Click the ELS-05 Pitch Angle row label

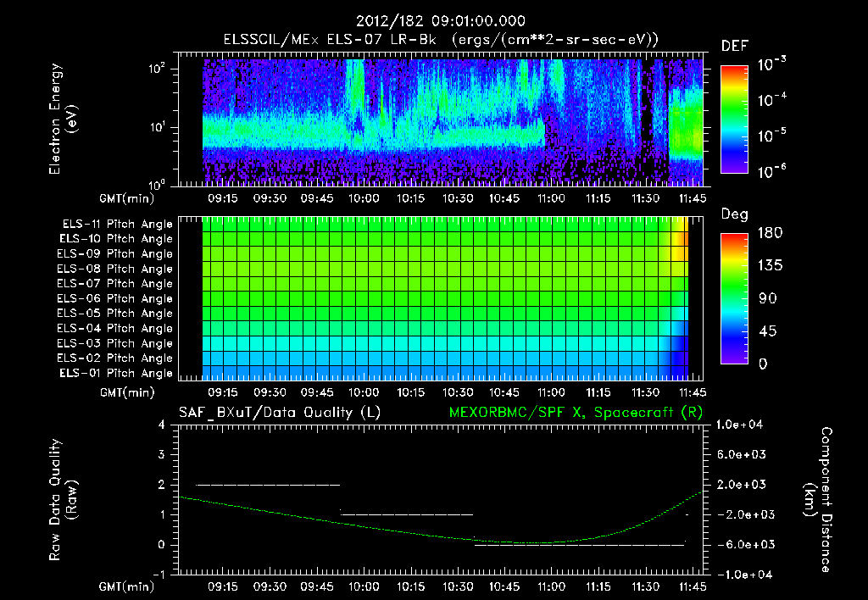(115, 314)
